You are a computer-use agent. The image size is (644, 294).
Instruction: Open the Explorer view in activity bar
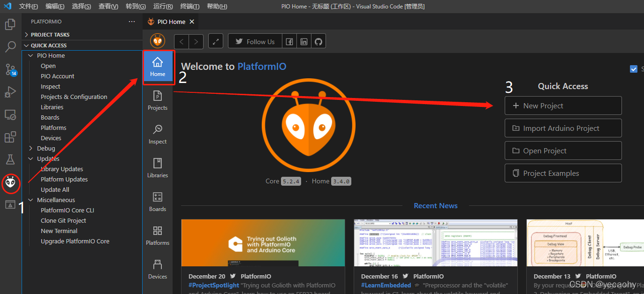10,24
